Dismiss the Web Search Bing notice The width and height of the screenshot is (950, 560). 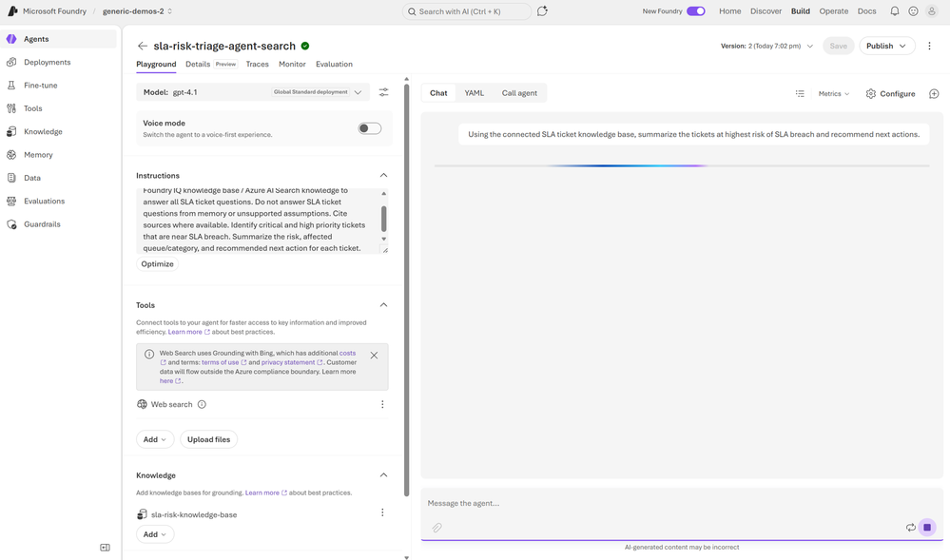[x=374, y=356]
